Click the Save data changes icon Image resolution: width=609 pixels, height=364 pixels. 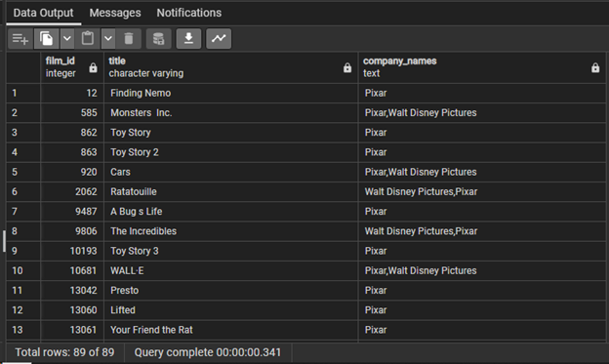tap(158, 38)
